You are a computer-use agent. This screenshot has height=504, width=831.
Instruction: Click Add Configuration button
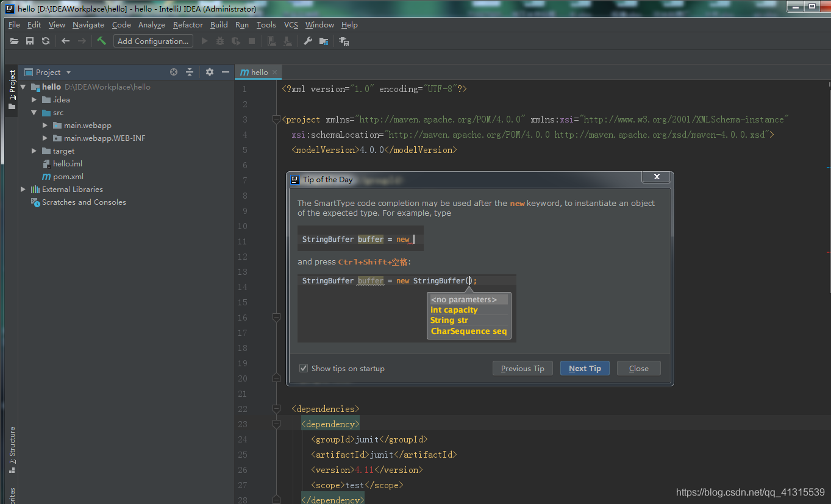point(153,41)
